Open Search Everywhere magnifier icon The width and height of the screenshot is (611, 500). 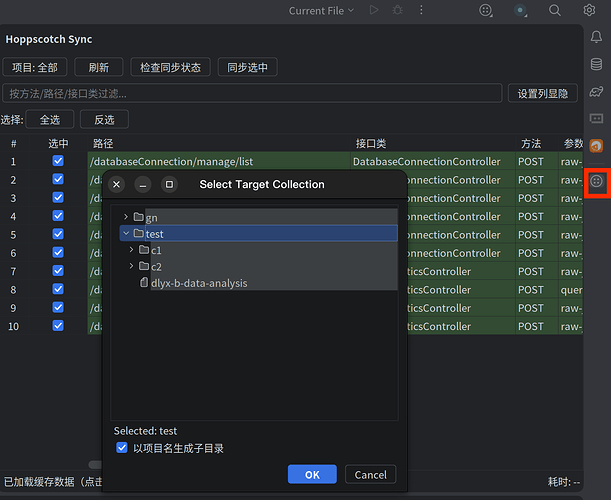(554, 10)
